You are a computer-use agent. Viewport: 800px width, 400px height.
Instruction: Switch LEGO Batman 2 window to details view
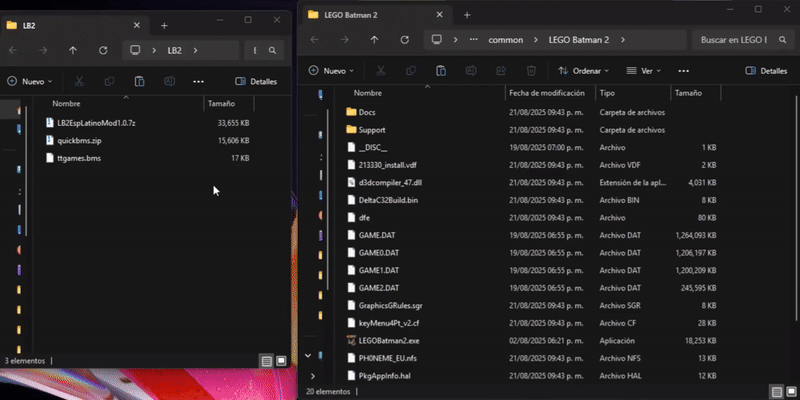[x=777, y=392]
